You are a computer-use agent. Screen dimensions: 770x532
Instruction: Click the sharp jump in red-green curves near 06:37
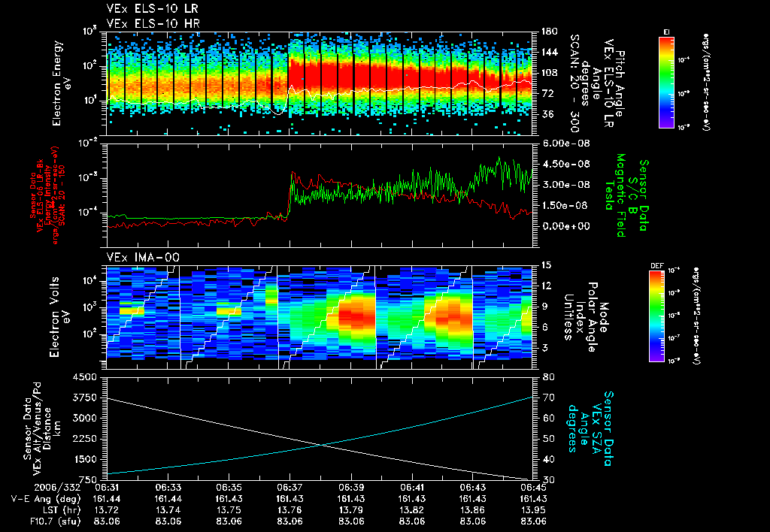(x=290, y=196)
